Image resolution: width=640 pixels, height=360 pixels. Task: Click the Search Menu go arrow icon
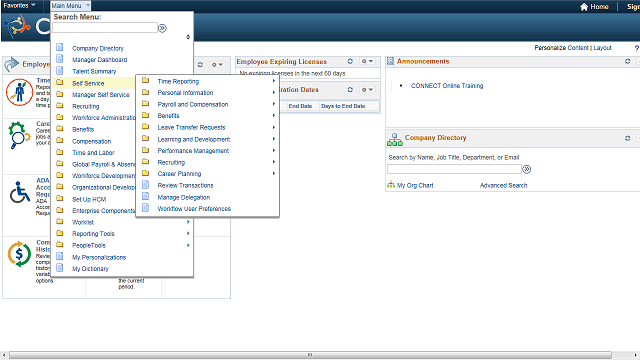click(162, 28)
